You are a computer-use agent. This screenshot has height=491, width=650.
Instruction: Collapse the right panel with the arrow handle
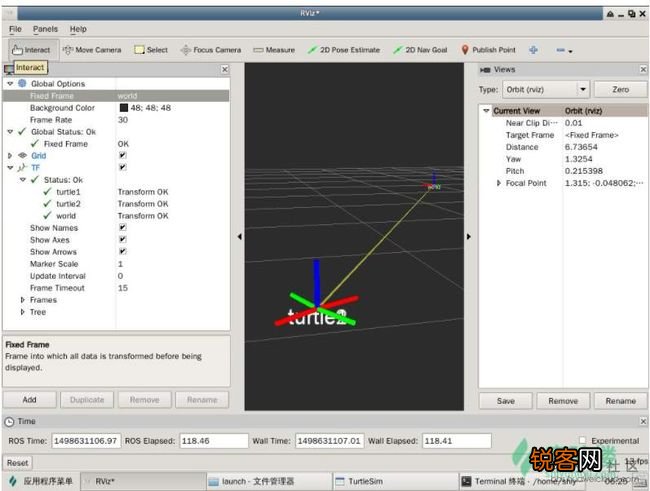468,236
